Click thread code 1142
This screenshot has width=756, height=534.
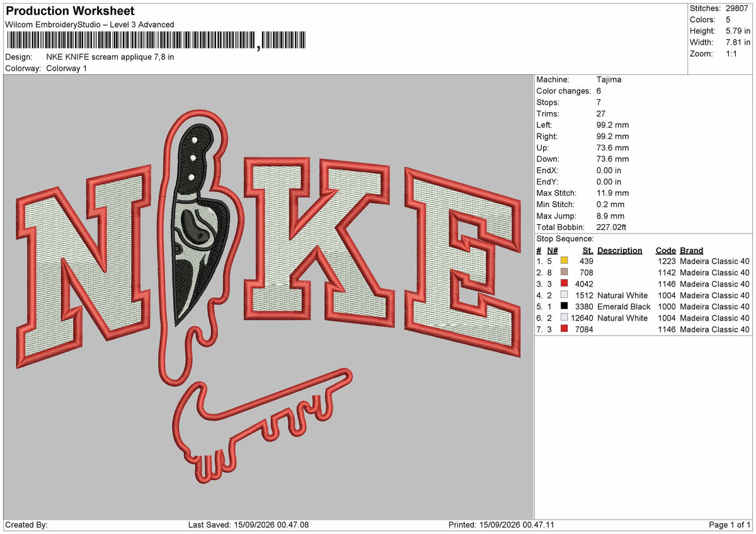pos(667,272)
